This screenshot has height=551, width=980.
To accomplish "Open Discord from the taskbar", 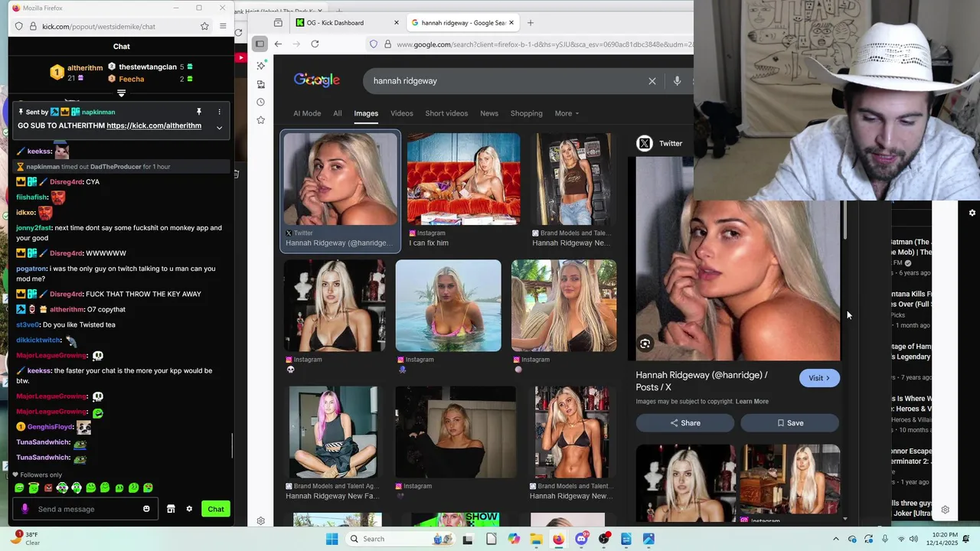I will [x=581, y=539].
